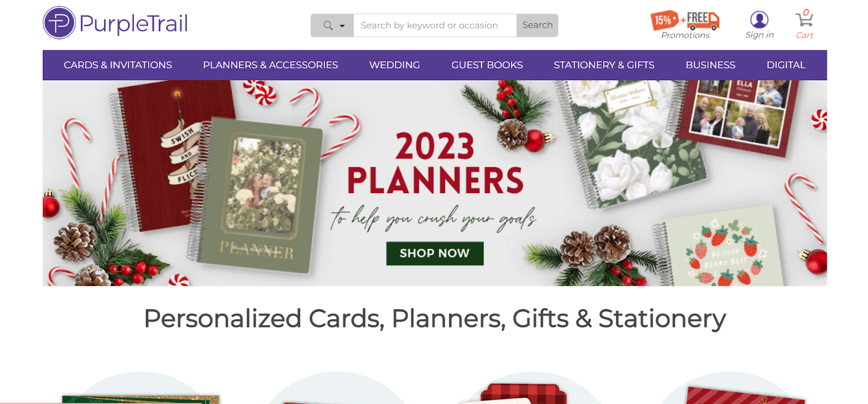Open the Planners & Accessories menu

(x=270, y=65)
